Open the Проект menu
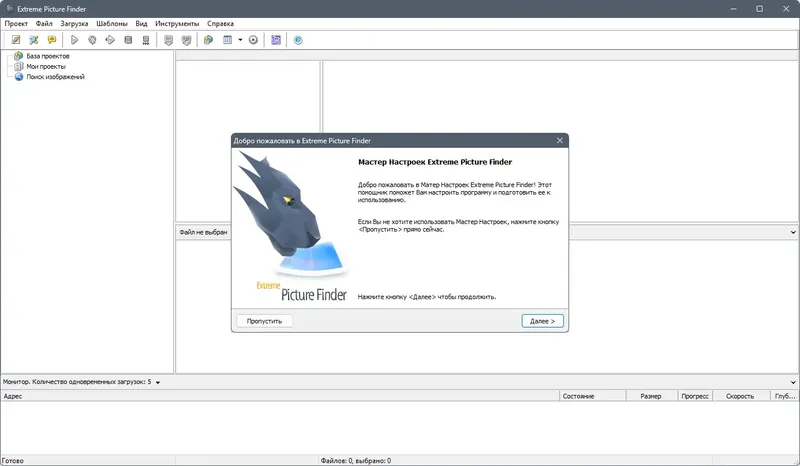 16,23
